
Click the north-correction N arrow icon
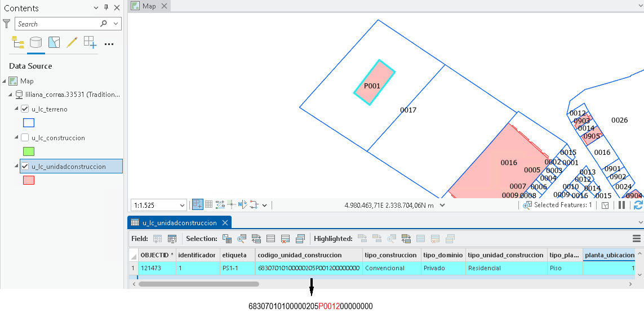[x=242, y=204]
